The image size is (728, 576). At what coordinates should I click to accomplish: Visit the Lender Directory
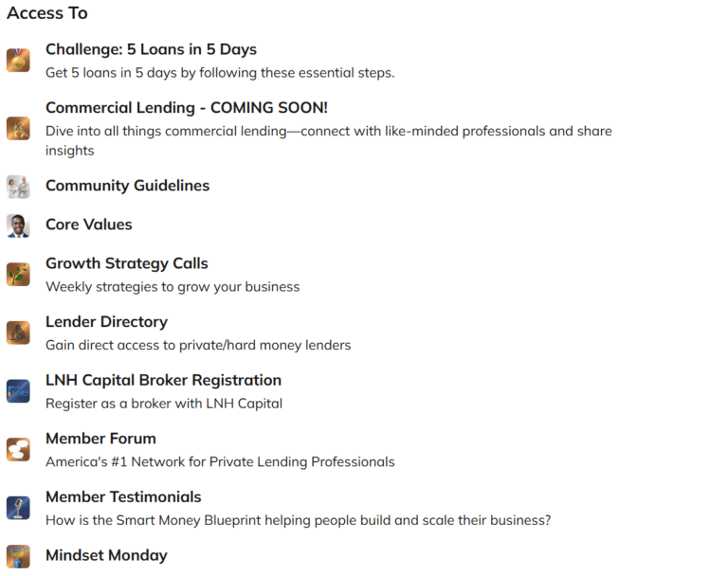click(x=106, y=322)
